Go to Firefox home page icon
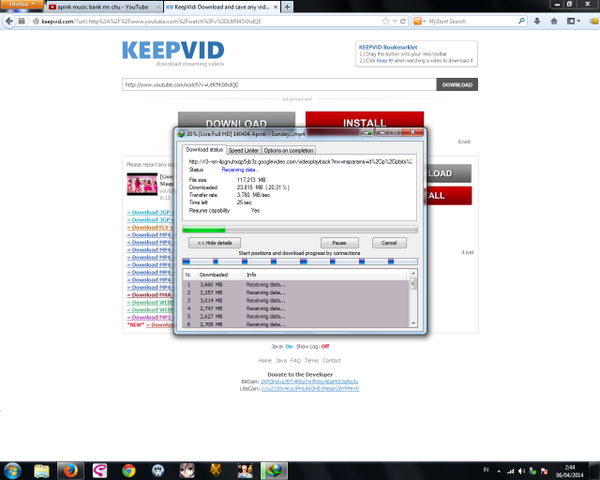 [554, 21]
